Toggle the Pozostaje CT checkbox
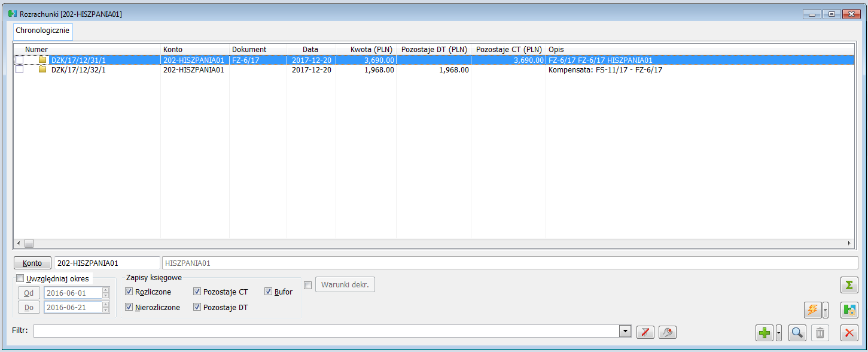The height and width of the screenshot is (352, 868). [x=197, y=292]
